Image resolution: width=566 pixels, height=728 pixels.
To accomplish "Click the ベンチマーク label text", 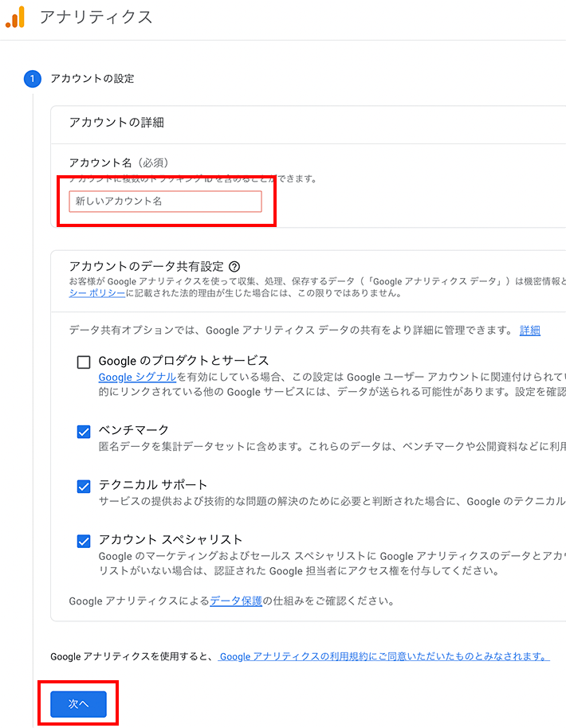I will point(133,430).
